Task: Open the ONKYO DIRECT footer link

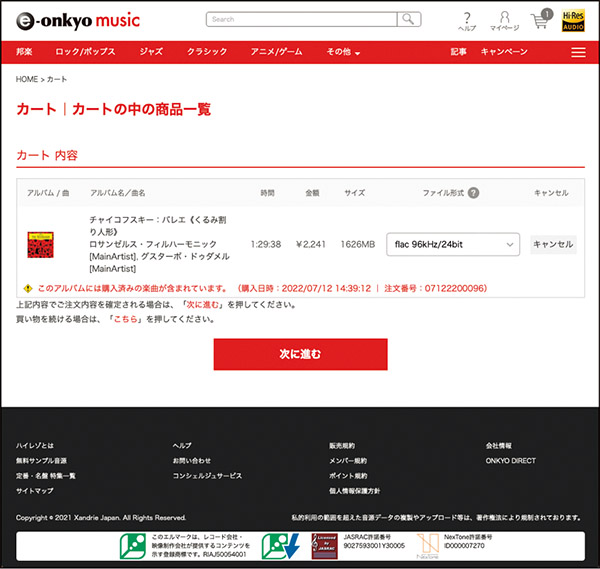Action: point(510,461)
